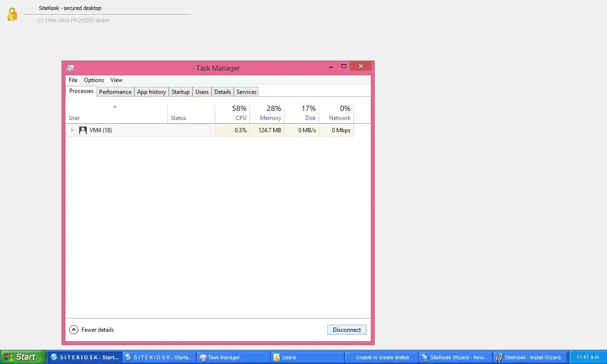This screenshot has width=607, height=364.
Task: Sort by the User column header
Action: point(117,114)
